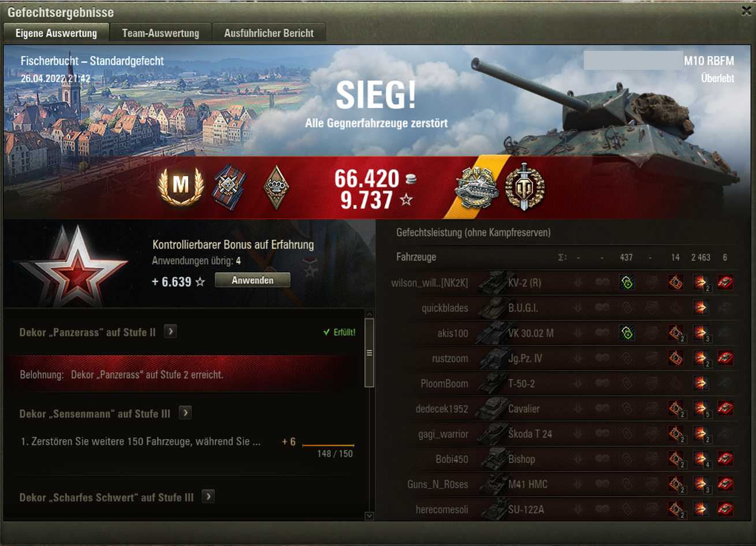The image size is (756, 546).
Task: Click the Sensenmann 148/150 progress bar
Action: point(328,445)
